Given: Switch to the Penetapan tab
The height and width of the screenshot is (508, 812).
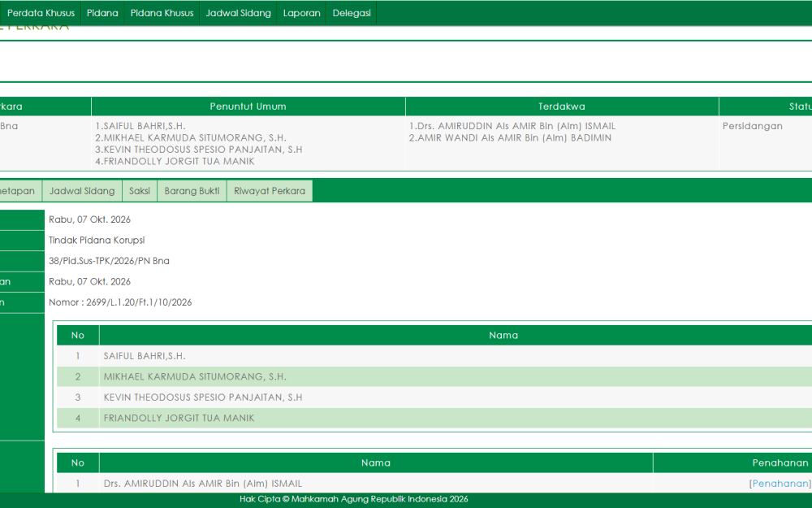Looking at the screenshot, I should (x=18, y=191).
